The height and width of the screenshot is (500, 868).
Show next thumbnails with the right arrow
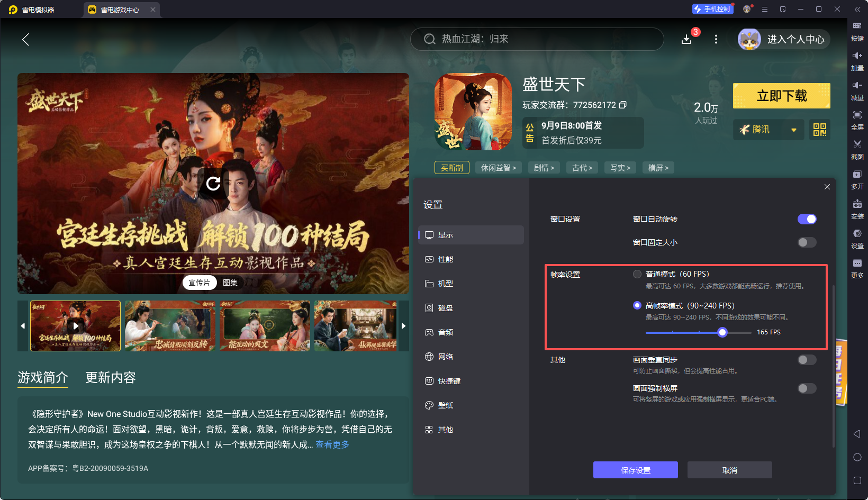coord(404,326)
